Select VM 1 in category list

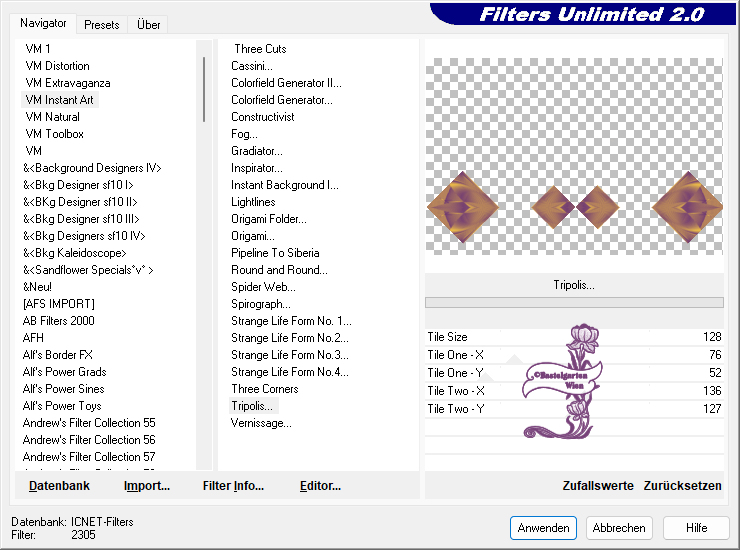coord(38,49)
